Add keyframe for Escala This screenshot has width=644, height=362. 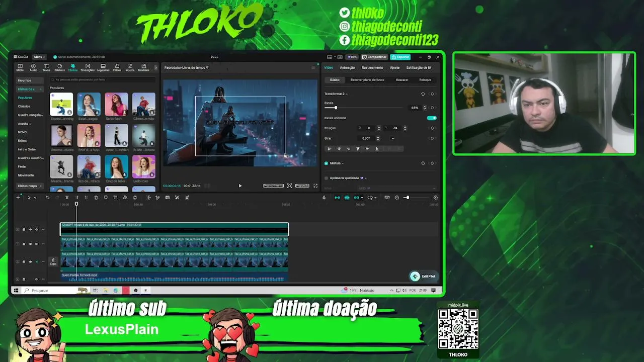click(432, 108)
